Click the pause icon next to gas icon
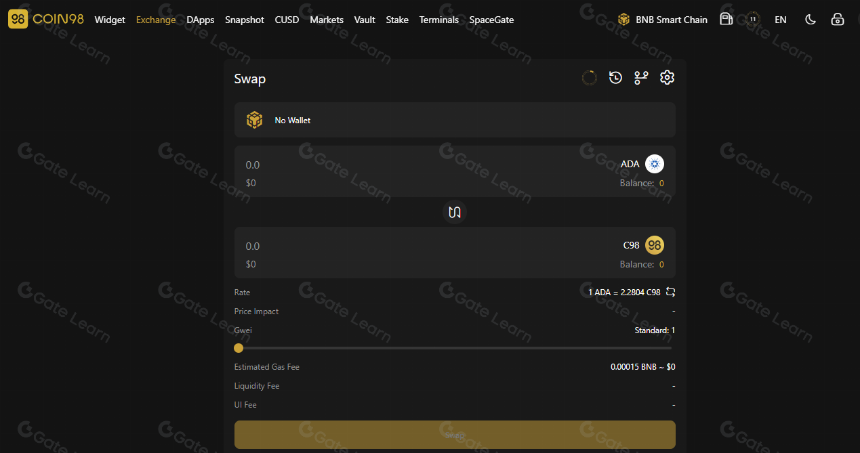Viewport: 860px width, 453px height. [753, 19]
